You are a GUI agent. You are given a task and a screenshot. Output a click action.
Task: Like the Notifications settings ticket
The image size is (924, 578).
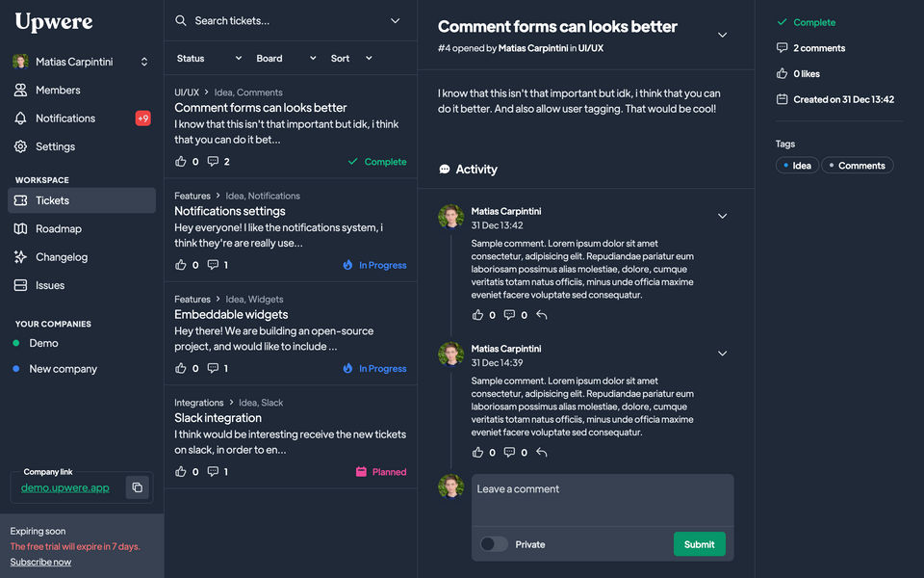tap(181, 265)
